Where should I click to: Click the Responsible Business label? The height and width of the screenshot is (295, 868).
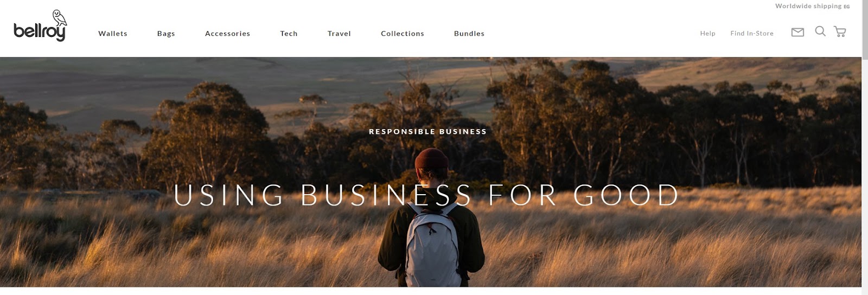[427, 132]
